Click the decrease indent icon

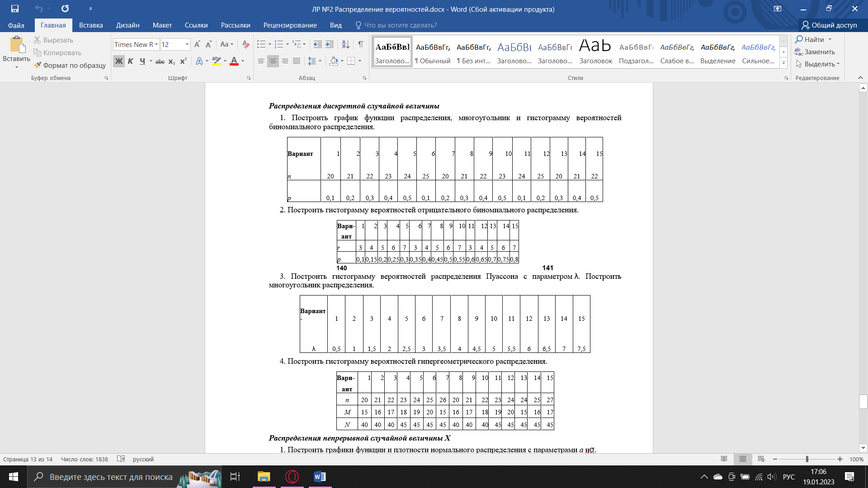[x=318, y=44]
